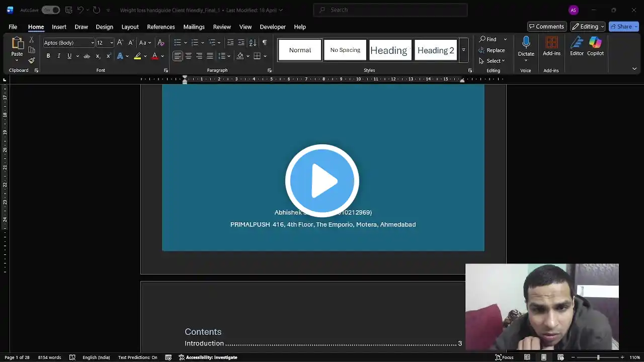Expand the Styles gallery more arrow
The height and width of the screenshot is (362, 644).
pos(463,50)
